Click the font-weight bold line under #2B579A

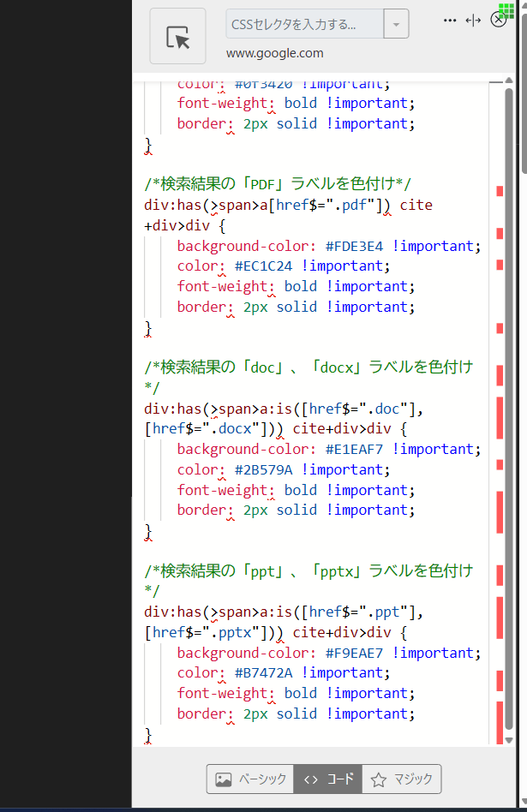pos(296,490)
